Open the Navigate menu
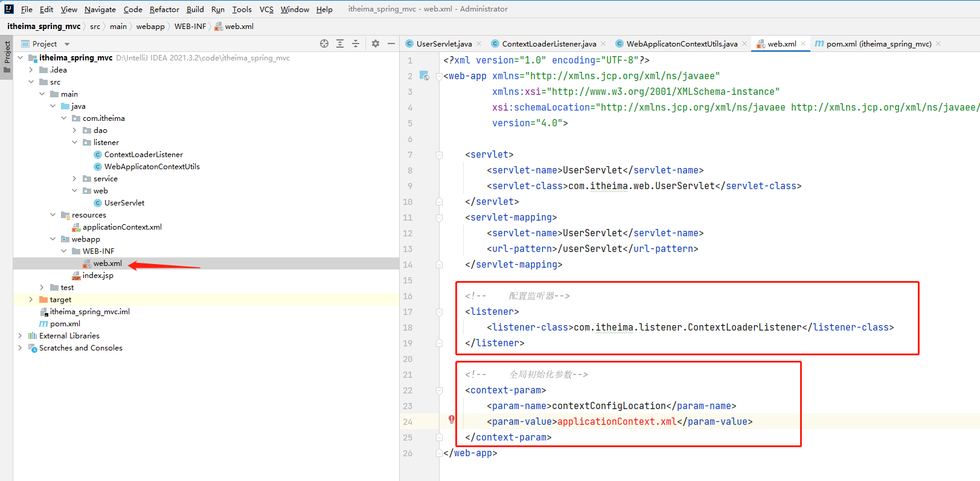Screen dimensions: 980x481 (100, 9)
